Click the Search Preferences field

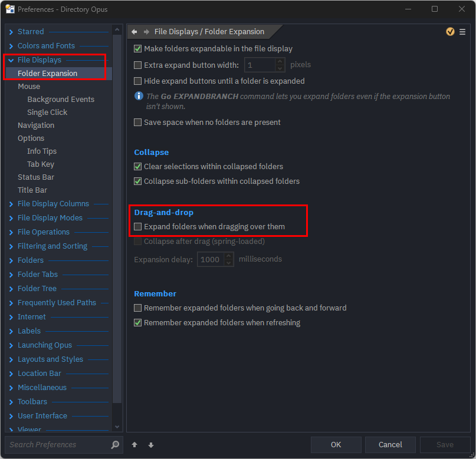pyautogui.click(x=59, y=445)
